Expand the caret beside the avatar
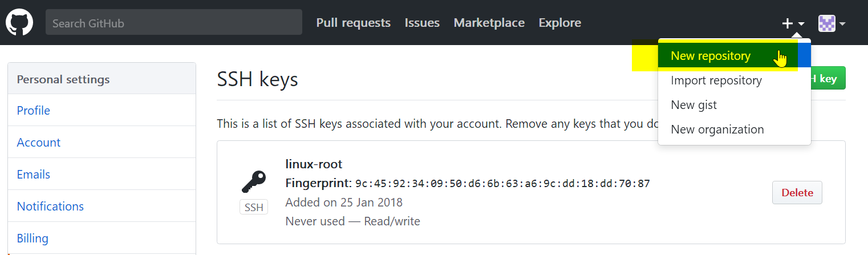The width and height of the screenshot is (868, 255). 842,24
